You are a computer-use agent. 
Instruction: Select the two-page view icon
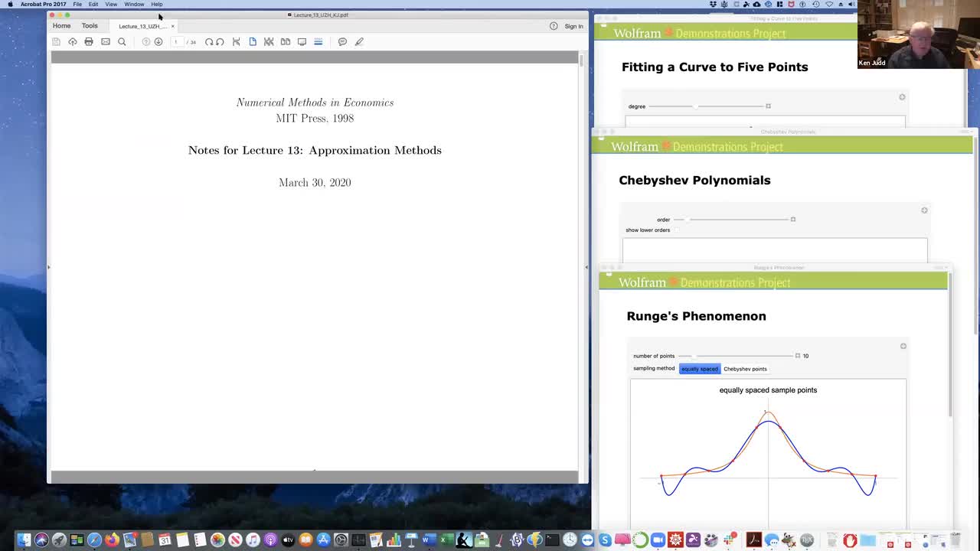tap(286, 41)
